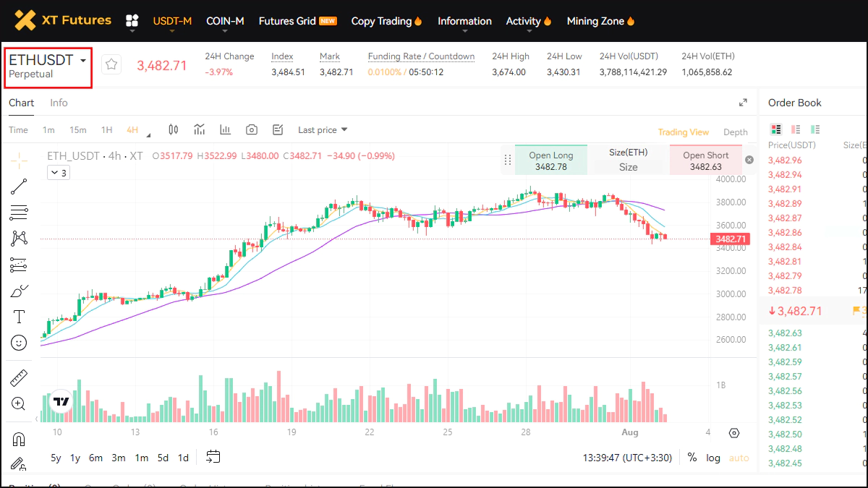This screenshot has height=488, width=868.
Task: Select the 1H time interval
Action: tap(106, 130)
